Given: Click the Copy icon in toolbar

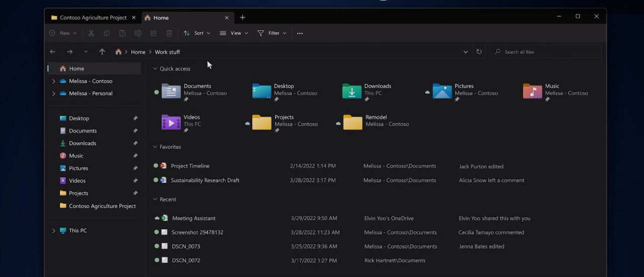Looking at the screenshot, I should [x=107, y=33].
